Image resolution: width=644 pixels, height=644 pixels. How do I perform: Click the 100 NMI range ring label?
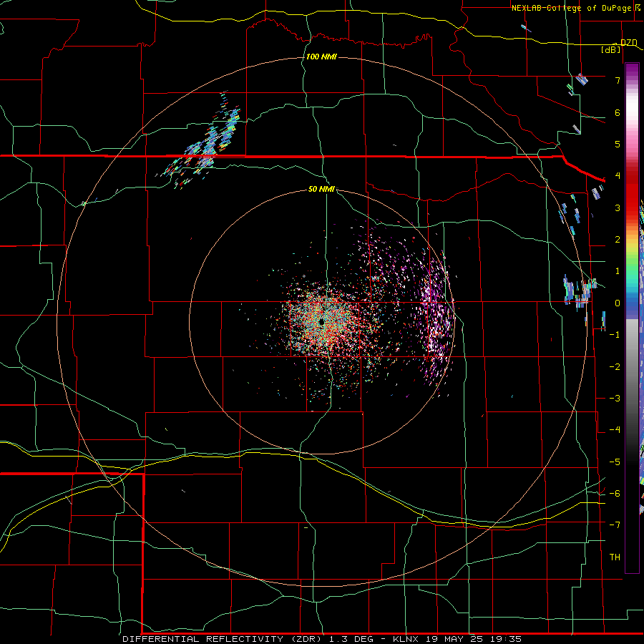(321, 57)
